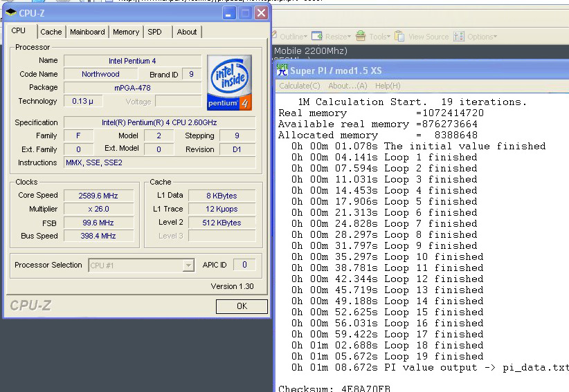
Task: Open the Mainboard tab in CPU-Z
Action: (x=87, y=32)
